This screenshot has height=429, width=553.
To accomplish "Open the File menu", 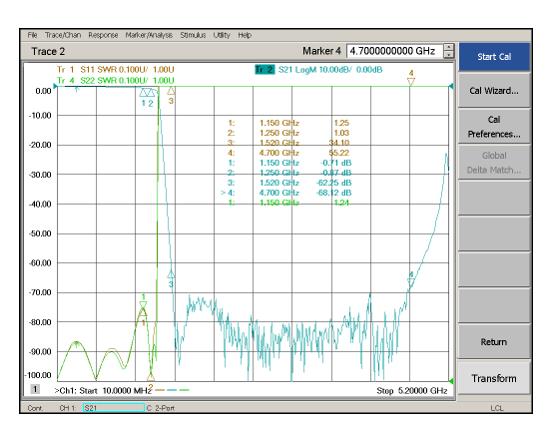I will [x=32, y=35].
